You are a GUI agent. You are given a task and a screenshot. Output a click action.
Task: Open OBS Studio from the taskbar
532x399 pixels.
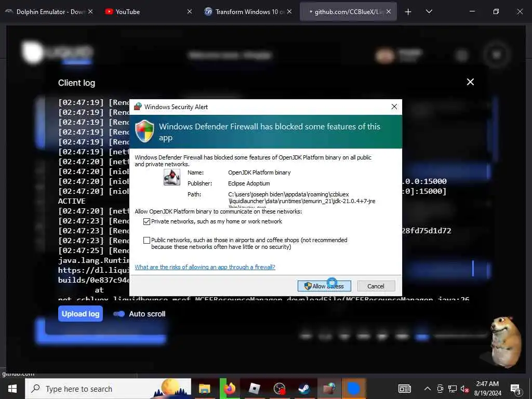pos(280,389)
